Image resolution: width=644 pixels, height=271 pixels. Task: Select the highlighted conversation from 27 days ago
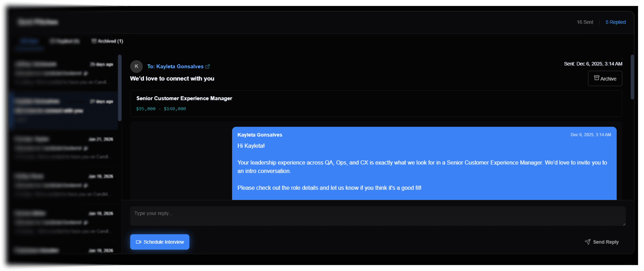[64, 110]
